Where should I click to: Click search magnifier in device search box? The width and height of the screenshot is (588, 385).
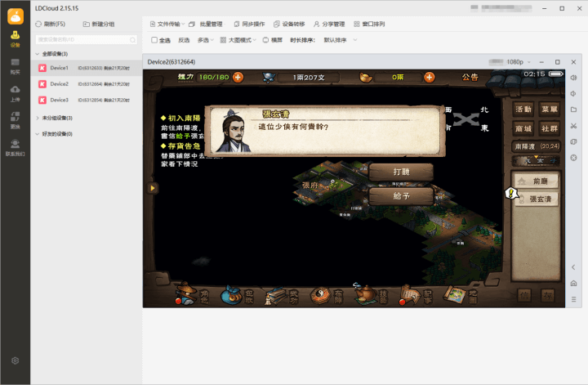[x=133, y=40]
